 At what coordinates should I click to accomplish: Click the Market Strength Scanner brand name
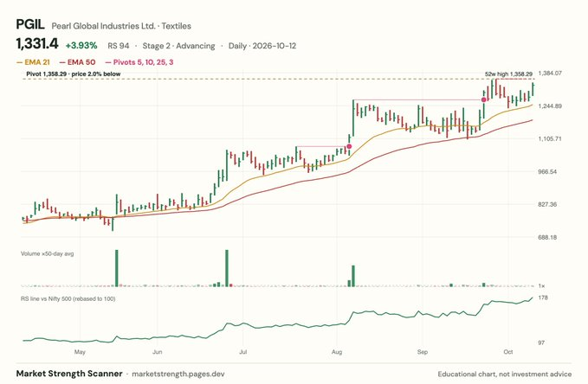[69, 374]
